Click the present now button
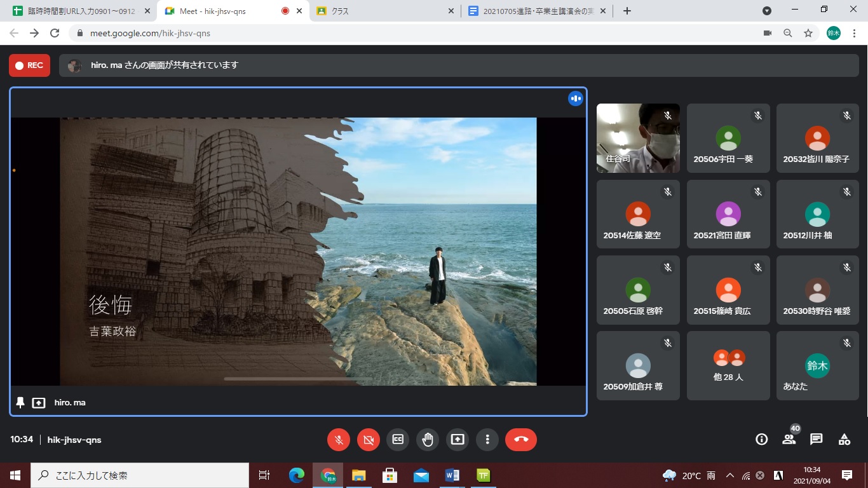Image resolution: width=868 pixels, height=488 pixels. click(458, 439)
